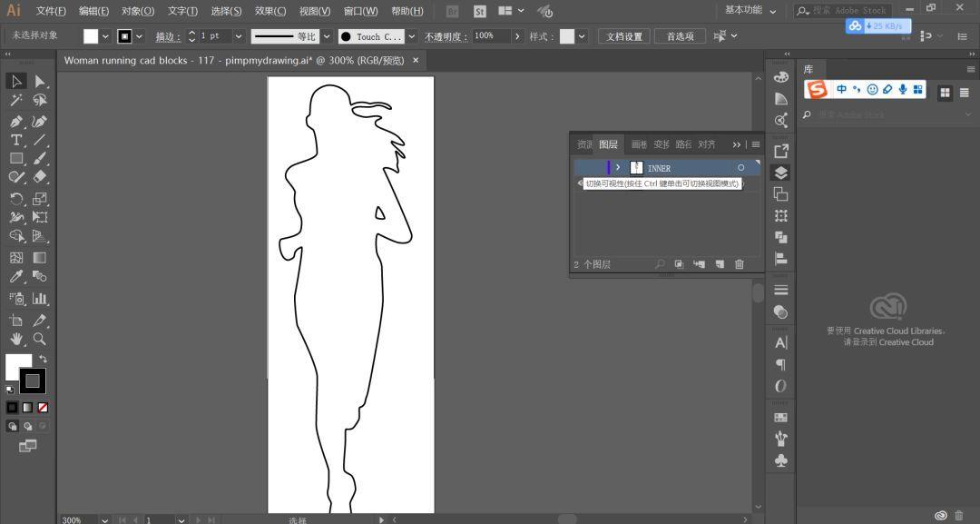Show more panel tabs chevron
980x524 pixels.
pyautogui.click(x=736, y=144)
